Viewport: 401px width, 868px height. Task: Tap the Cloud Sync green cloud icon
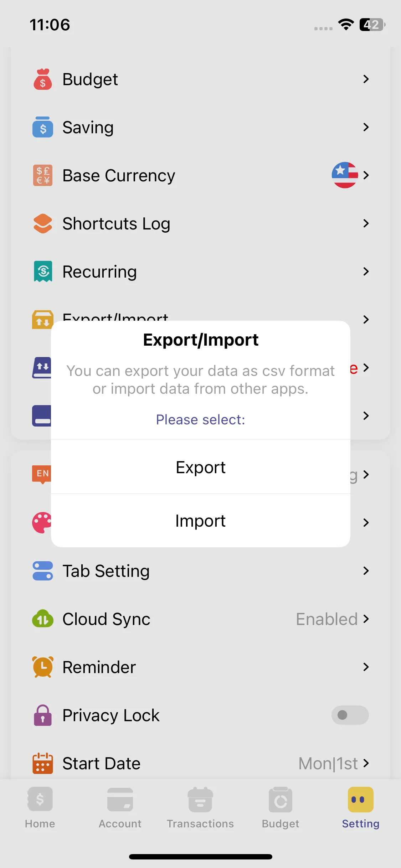(x=43, y=619)
